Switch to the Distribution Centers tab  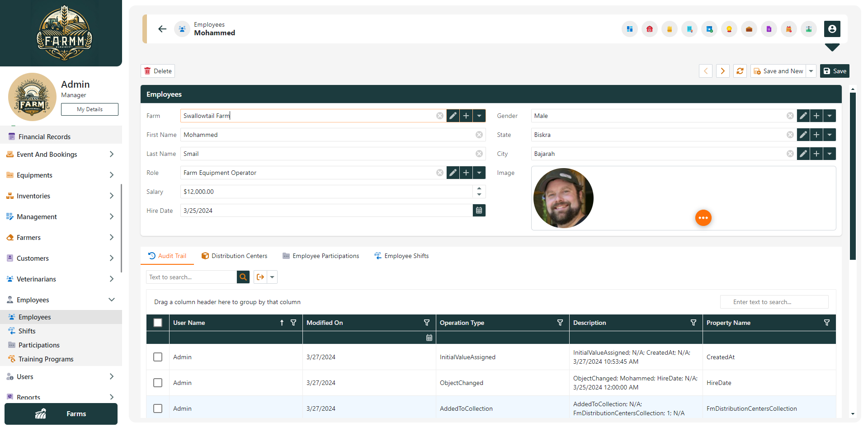click(x=235, y=256)
